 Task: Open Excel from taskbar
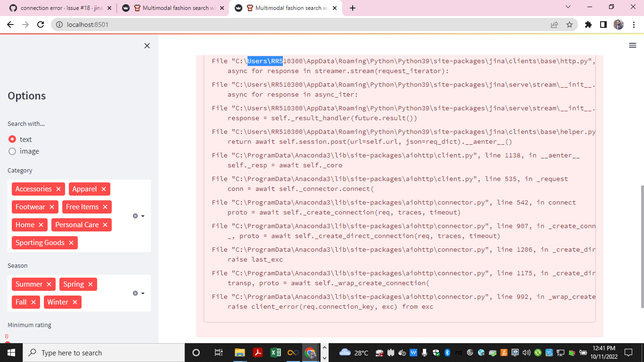click(275, 353)
